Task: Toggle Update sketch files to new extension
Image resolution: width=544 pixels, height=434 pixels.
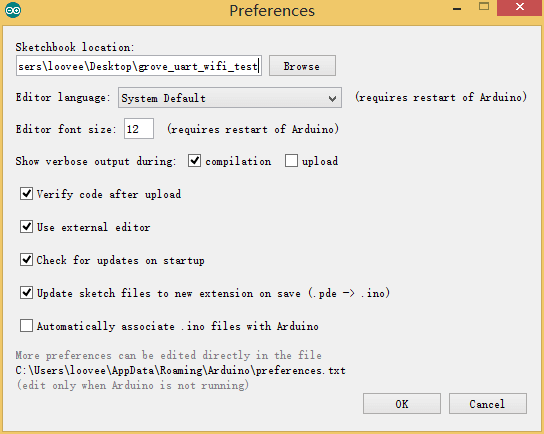Action: (x=26, y=293)
